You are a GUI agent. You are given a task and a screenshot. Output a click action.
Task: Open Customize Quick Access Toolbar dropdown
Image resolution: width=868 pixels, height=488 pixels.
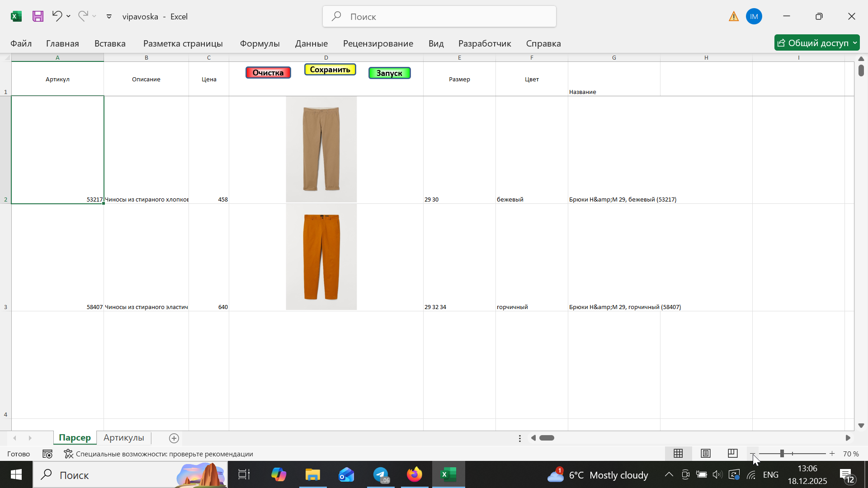coord(109,16)
